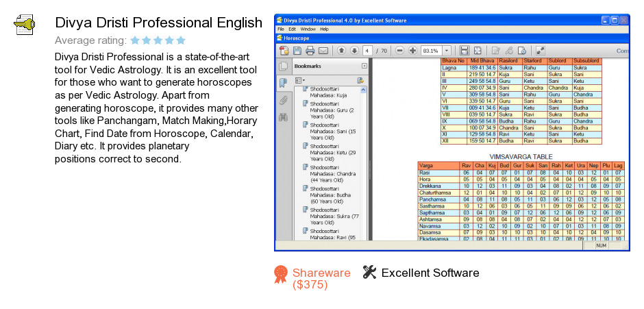Open the Bookmarks panel ribbon icon
644x309 pixels.
[283, 83]
